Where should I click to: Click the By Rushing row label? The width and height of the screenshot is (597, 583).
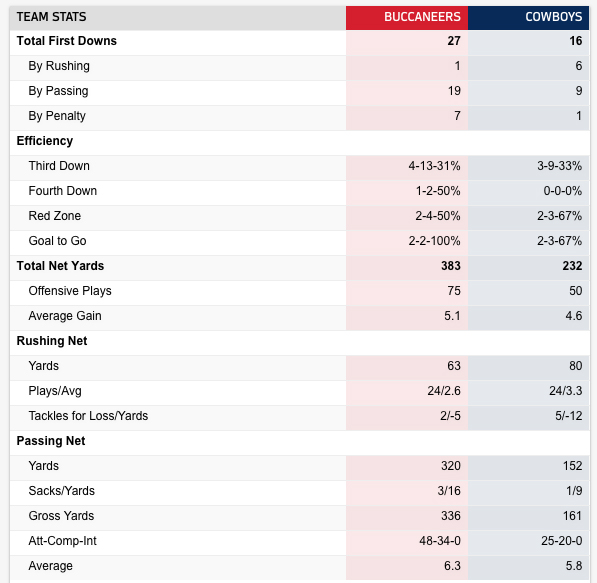pos(59,66)
